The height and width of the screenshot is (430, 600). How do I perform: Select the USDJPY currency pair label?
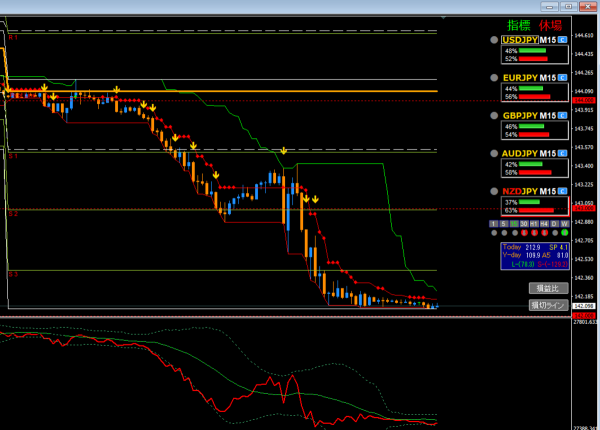[x=520, y=39]
